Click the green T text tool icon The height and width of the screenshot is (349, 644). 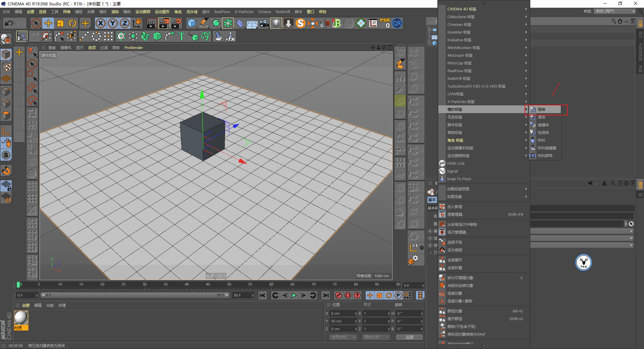[181, 36]
